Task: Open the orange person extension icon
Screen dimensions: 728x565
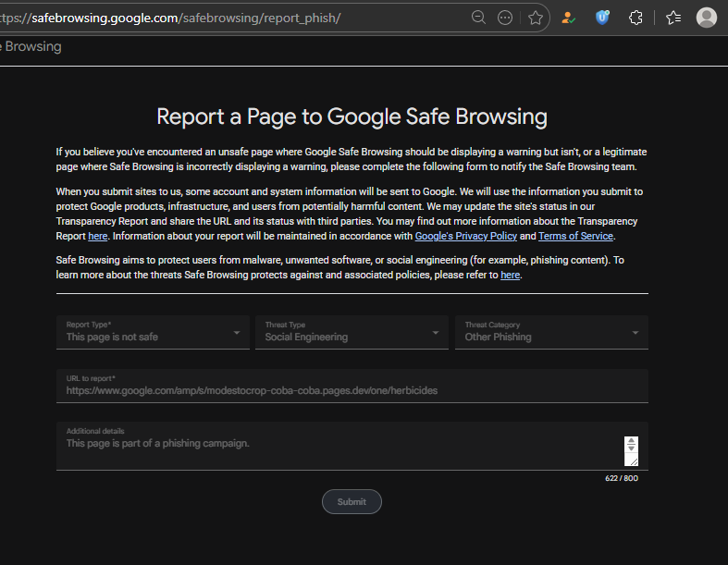Action: [568, 18]
